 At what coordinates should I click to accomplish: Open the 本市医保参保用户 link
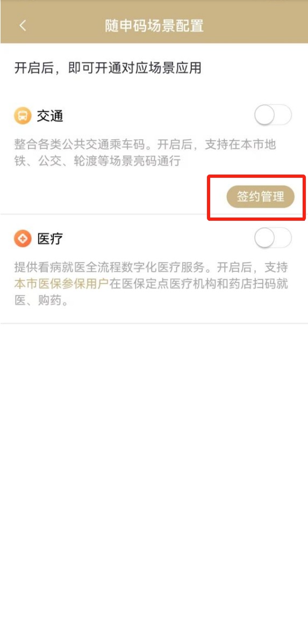61,284
